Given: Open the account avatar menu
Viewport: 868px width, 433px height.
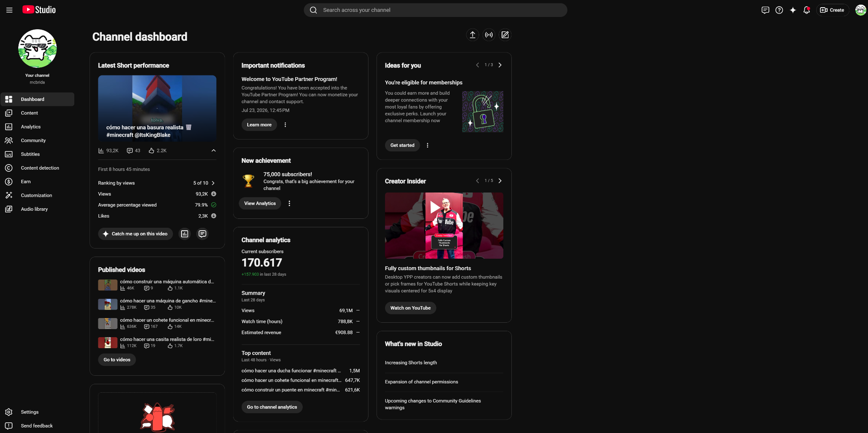Looking at the screenshot, I should coord(860,10).
